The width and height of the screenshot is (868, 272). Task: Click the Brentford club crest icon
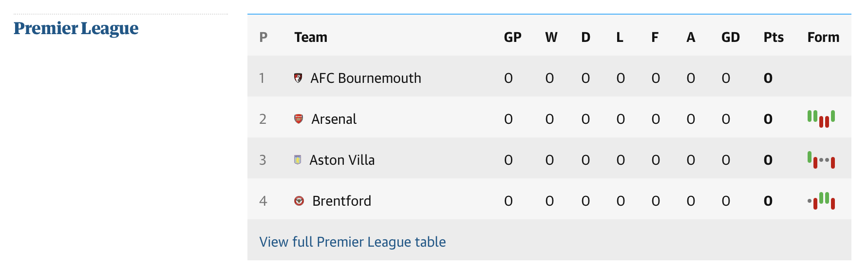299,201
